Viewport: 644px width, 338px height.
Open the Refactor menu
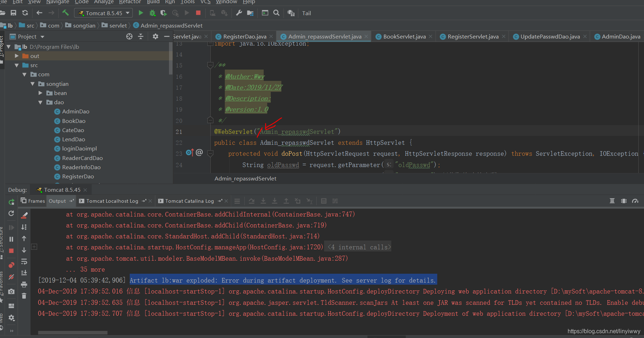tap(130, 2)
